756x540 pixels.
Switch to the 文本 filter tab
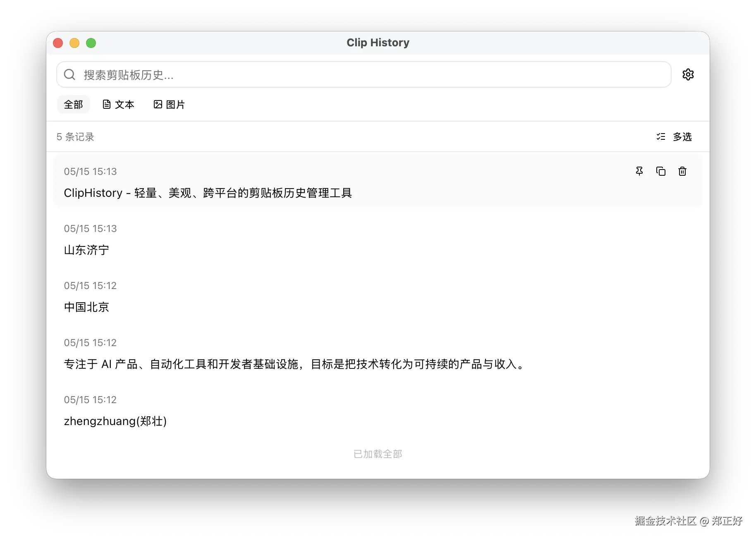[x=118, y=104]
